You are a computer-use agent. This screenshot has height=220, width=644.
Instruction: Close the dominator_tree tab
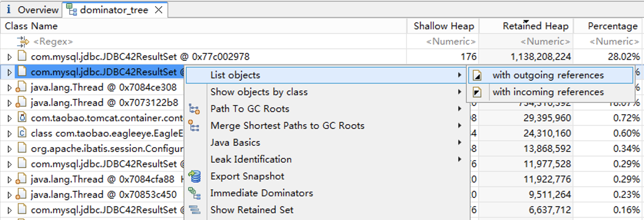tap(159, 10)
